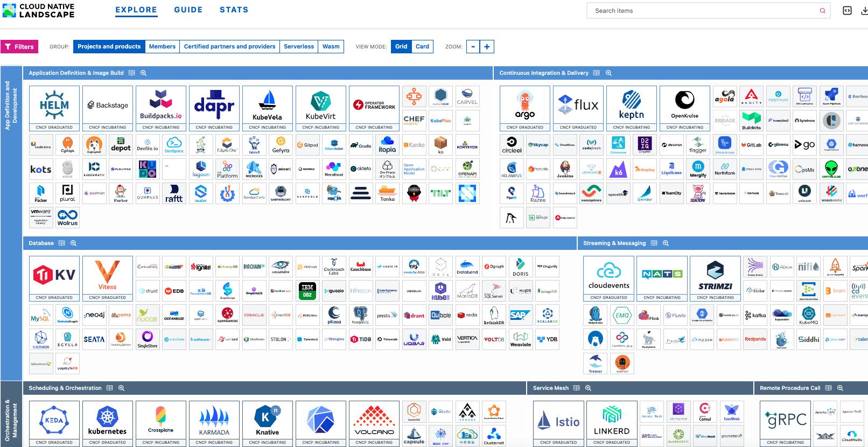Expand the Streaming & Messaging category
868x447 pixels.
point(666,243)
